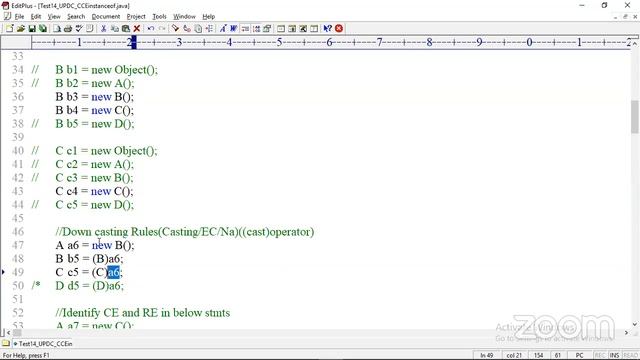
Task: Open the Project menu
Action: [136, 17]
